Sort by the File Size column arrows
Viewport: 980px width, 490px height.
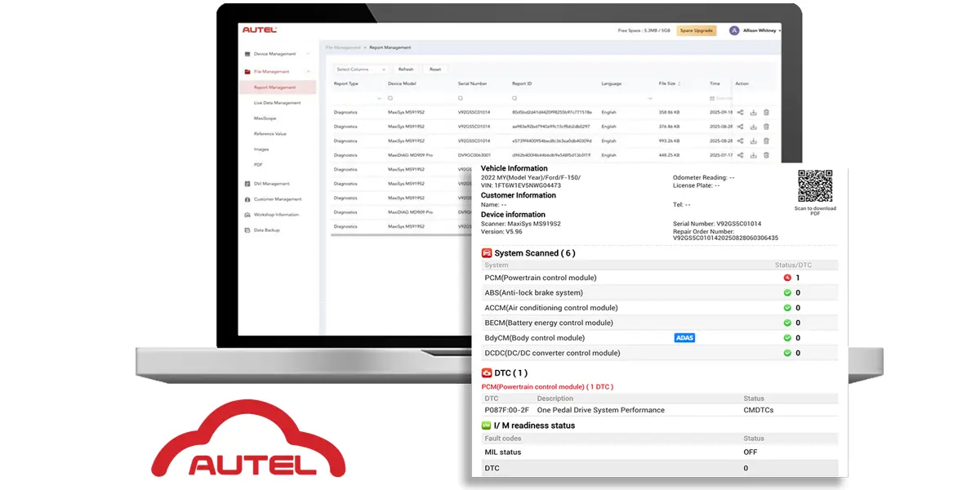679,83
